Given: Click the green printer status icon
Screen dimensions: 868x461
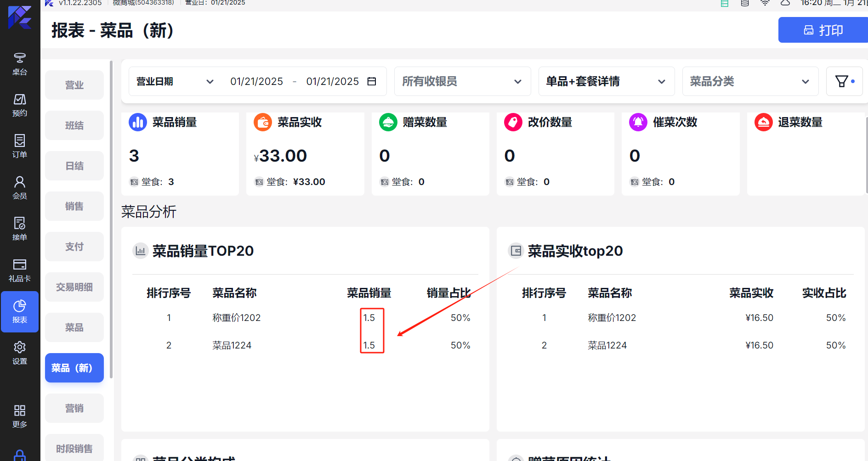Looking at the screenshot, I should (725, 3).
